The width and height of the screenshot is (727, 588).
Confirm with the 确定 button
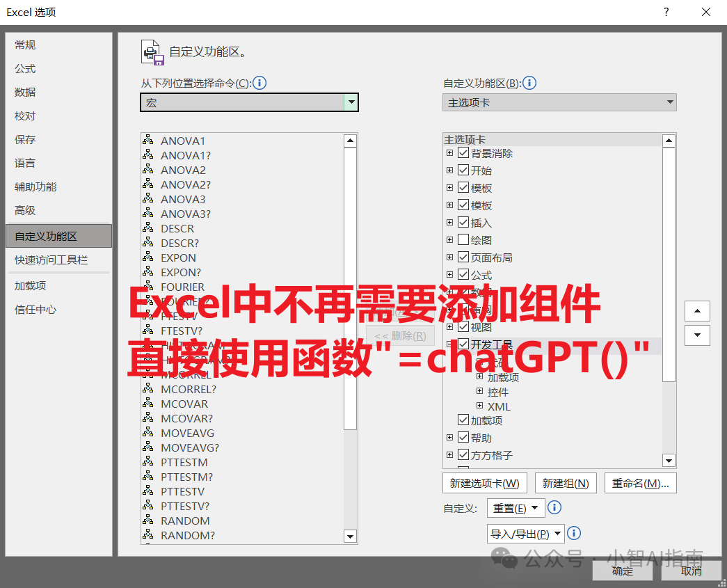pyautogui.click(x=623, y=571)
